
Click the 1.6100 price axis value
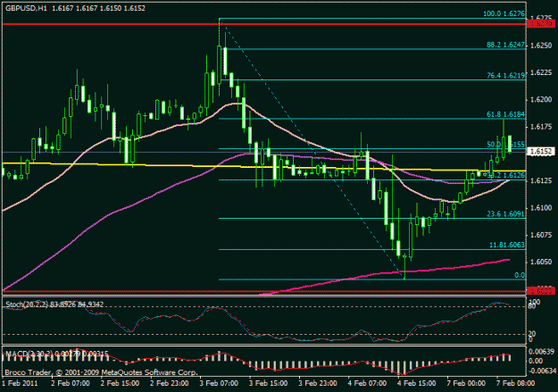[x=540, y=208]
